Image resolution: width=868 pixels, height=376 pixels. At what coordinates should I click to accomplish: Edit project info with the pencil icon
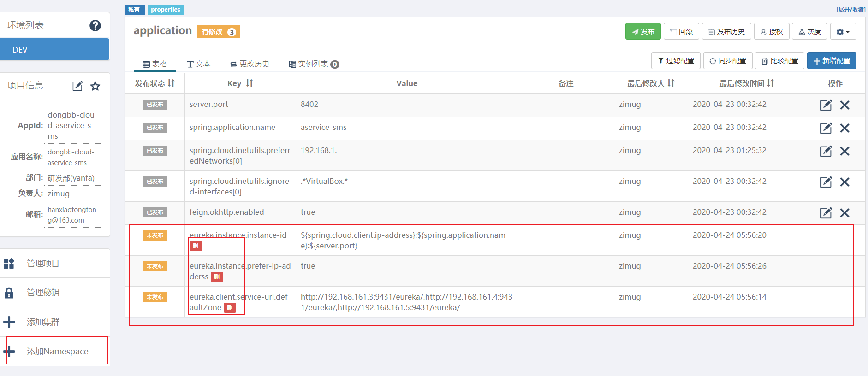[x=77, y=86]
